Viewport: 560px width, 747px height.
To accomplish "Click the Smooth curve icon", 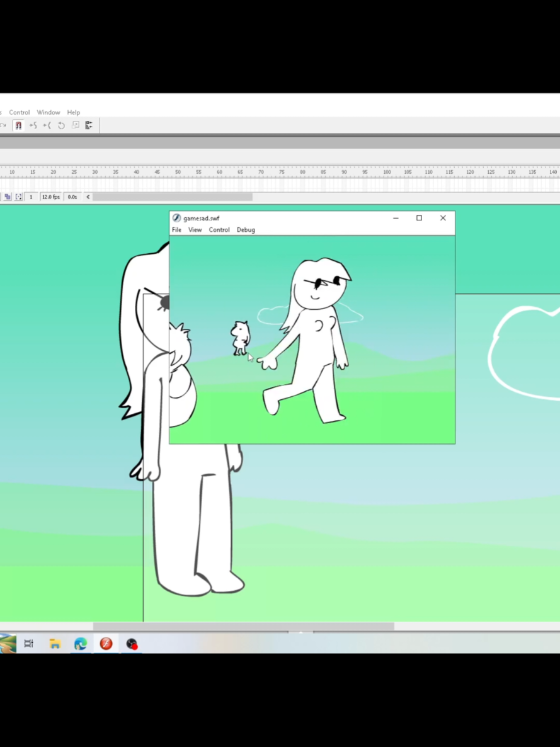I will (33, 125).
